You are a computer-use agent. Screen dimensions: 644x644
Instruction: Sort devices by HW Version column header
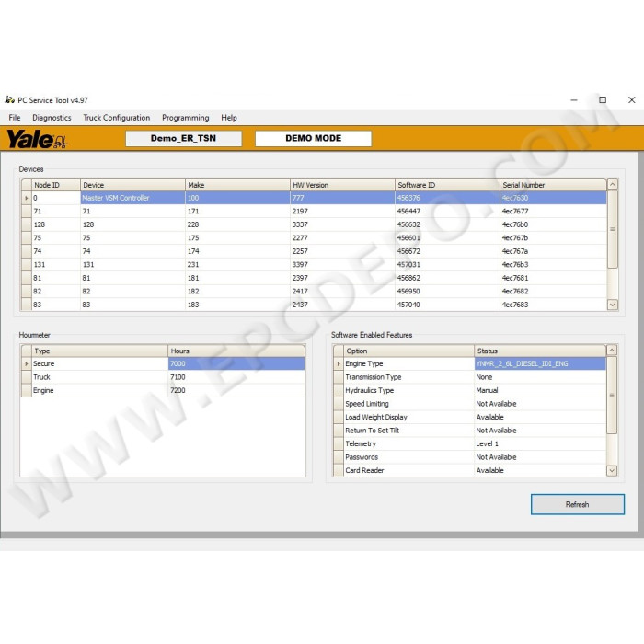(x=342, y=185)
